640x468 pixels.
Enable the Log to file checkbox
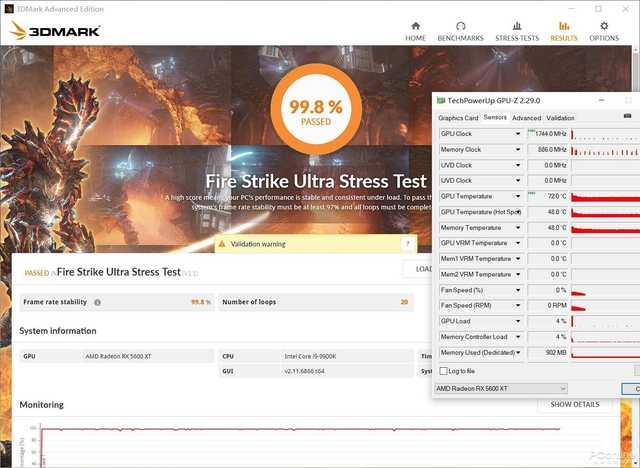tap(444, 371)
